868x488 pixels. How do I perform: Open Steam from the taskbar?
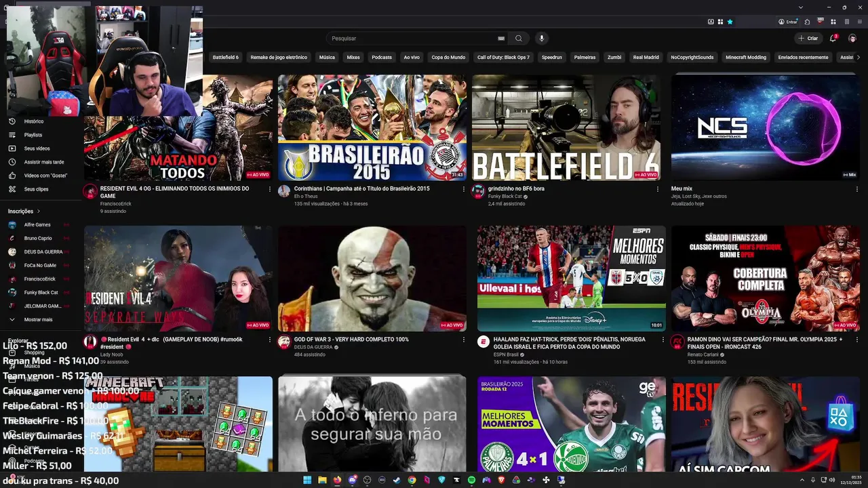pos(397,480)
